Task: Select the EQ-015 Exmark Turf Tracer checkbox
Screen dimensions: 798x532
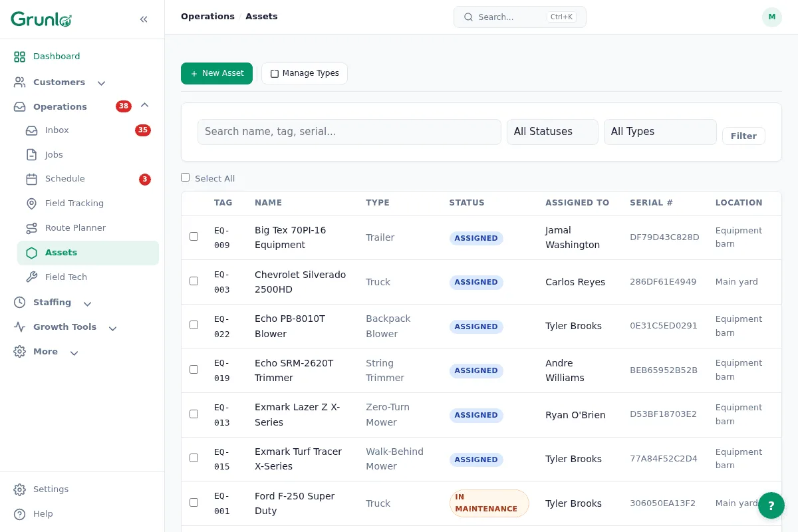Action: point(194,458)
